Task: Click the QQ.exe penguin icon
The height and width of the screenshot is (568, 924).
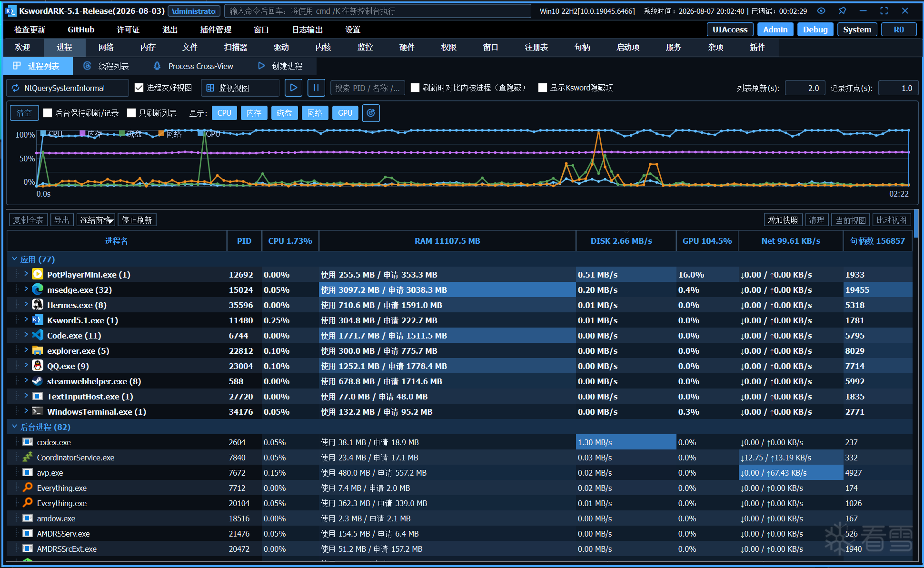Action: point(38,366)
